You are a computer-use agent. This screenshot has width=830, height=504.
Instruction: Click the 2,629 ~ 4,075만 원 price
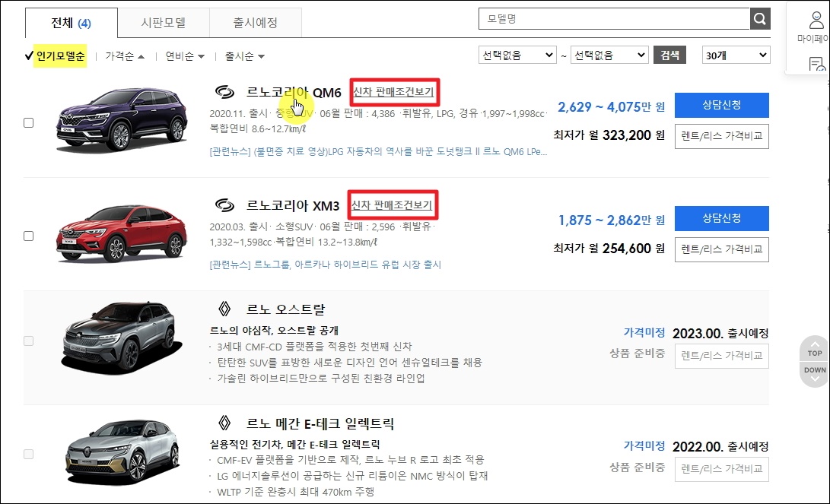[x=612, y=107]
